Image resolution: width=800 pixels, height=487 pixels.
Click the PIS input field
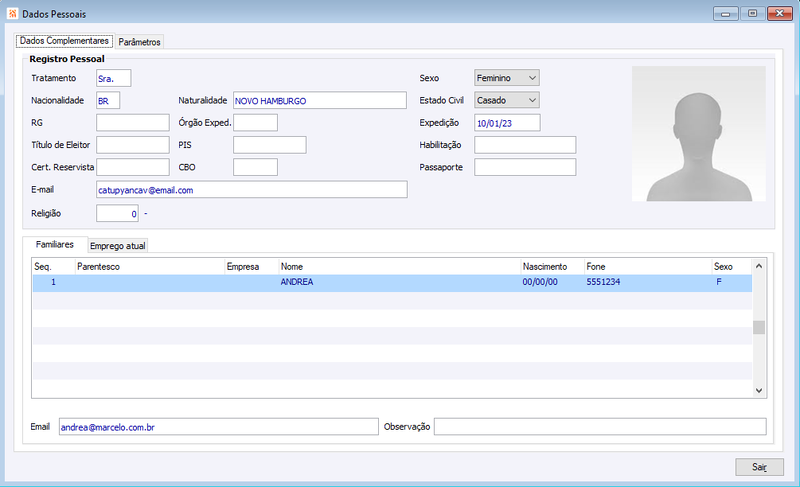click(270, 145)
